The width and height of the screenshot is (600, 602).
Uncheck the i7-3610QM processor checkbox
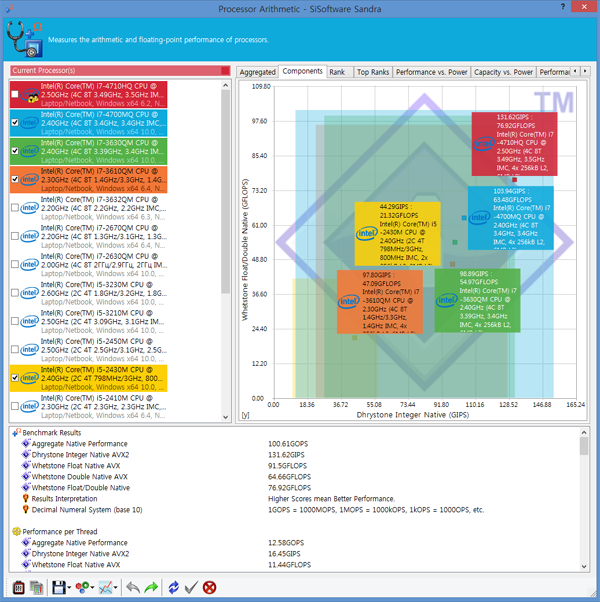coord(15,179)
